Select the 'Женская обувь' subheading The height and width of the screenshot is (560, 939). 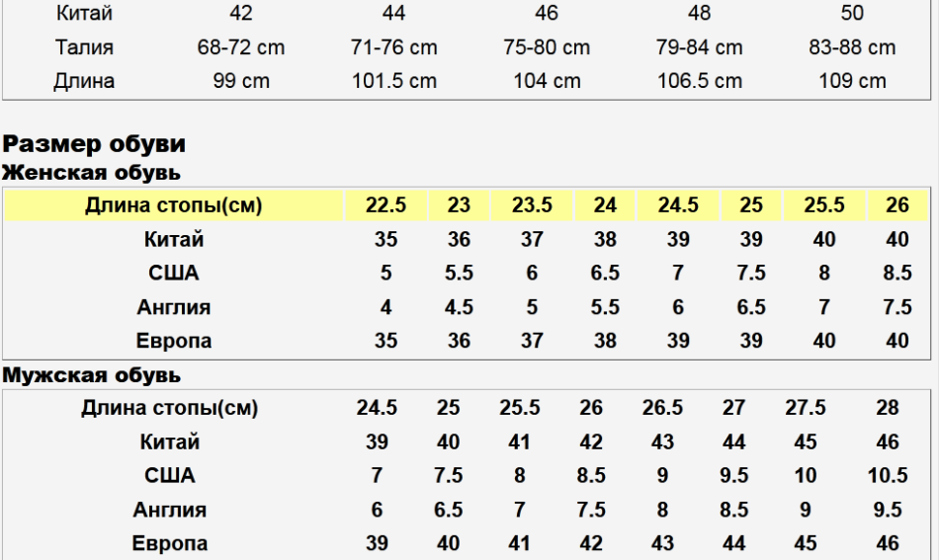pos(91,173)
